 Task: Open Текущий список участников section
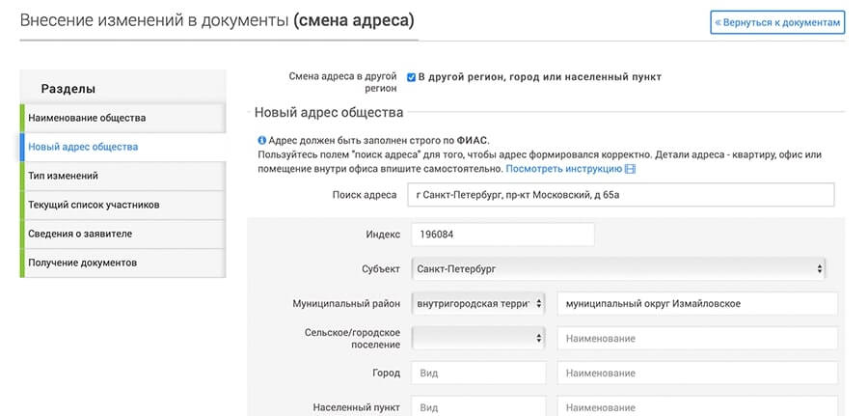122,205
